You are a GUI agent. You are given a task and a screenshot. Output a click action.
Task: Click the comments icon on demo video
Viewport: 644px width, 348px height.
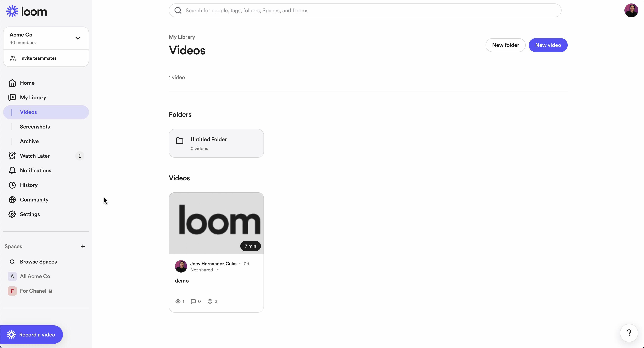[x=193, y=302]
